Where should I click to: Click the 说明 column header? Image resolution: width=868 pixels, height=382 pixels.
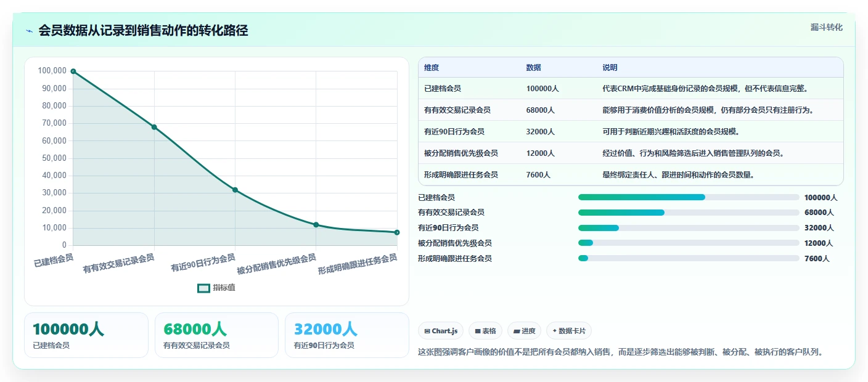610,68
